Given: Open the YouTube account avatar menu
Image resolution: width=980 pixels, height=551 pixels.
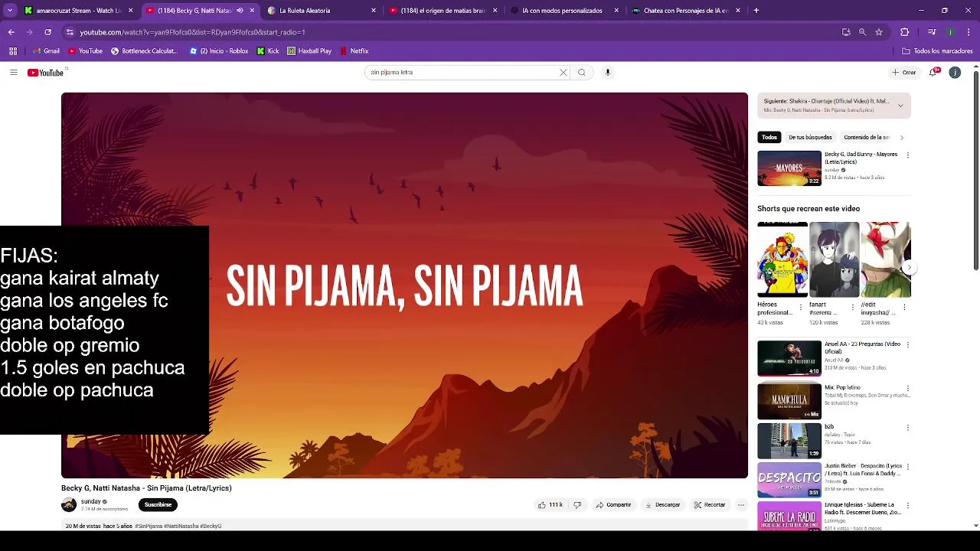Looking at the screenshot, I should tap(955, 73).
